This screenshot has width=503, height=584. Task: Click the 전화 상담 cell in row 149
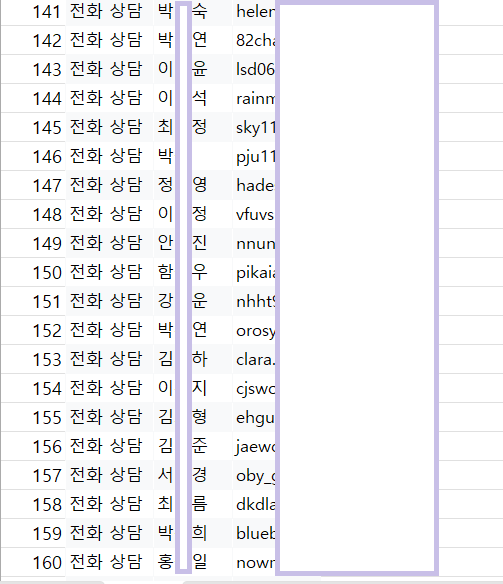point(109,243)
